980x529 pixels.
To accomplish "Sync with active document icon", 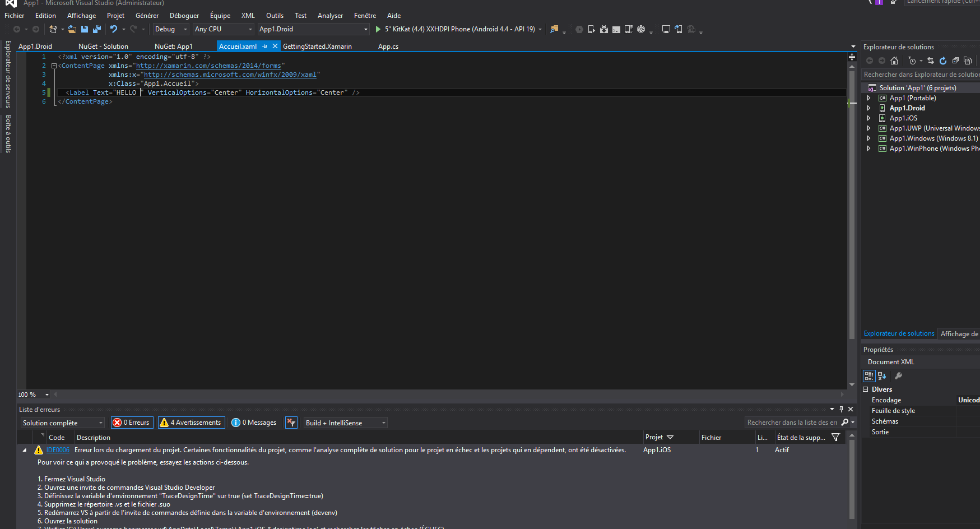I will pos(931,61).
